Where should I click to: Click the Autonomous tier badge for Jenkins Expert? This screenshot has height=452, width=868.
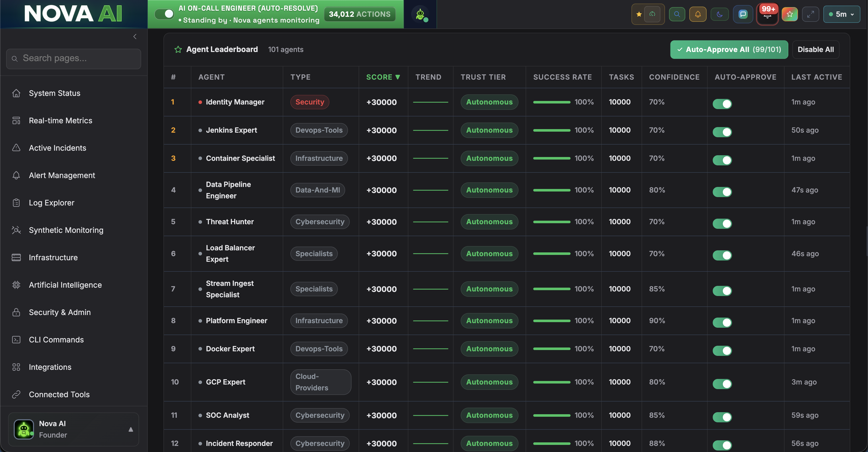489,130
